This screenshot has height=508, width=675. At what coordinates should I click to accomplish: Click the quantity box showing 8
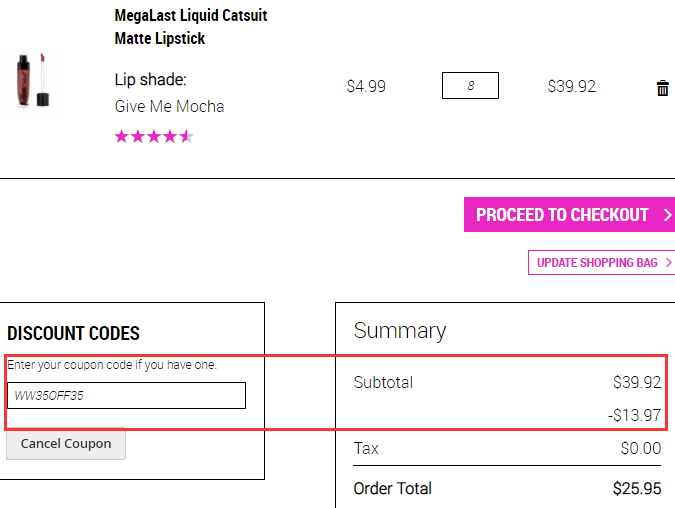tap(470, 86)
